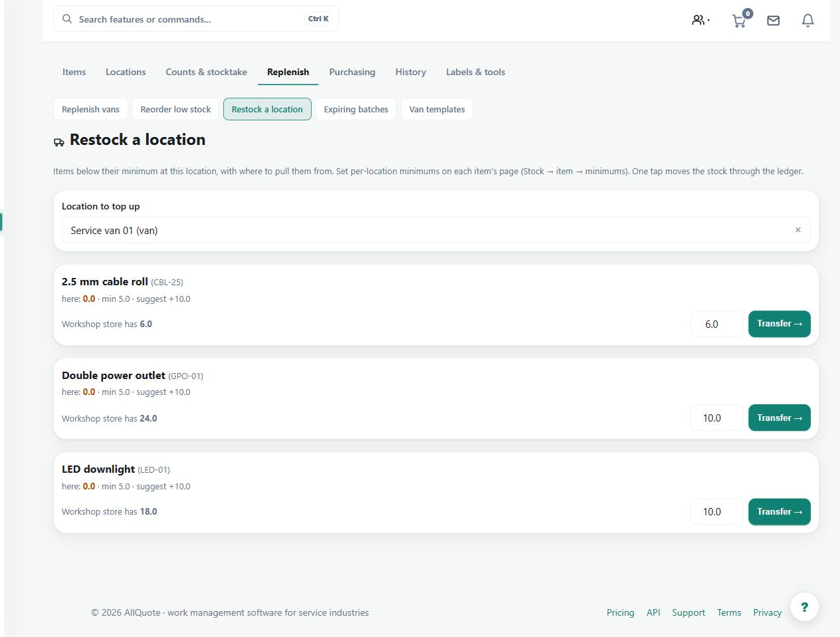
Task: Clear the Service van 01 location selection
Action: 798,230
